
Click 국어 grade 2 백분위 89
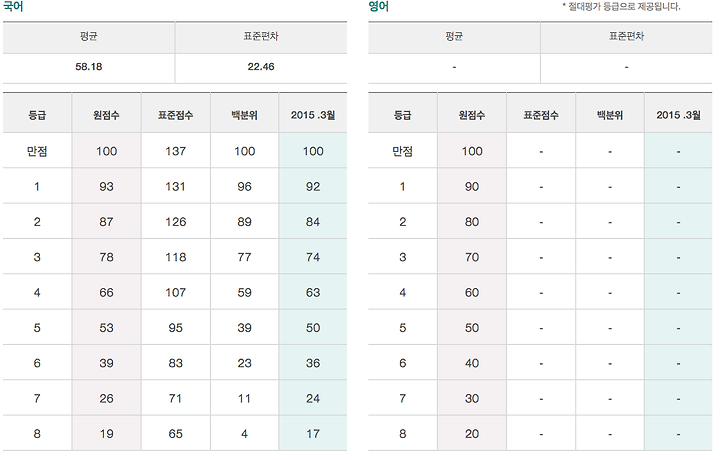(244, 222)
